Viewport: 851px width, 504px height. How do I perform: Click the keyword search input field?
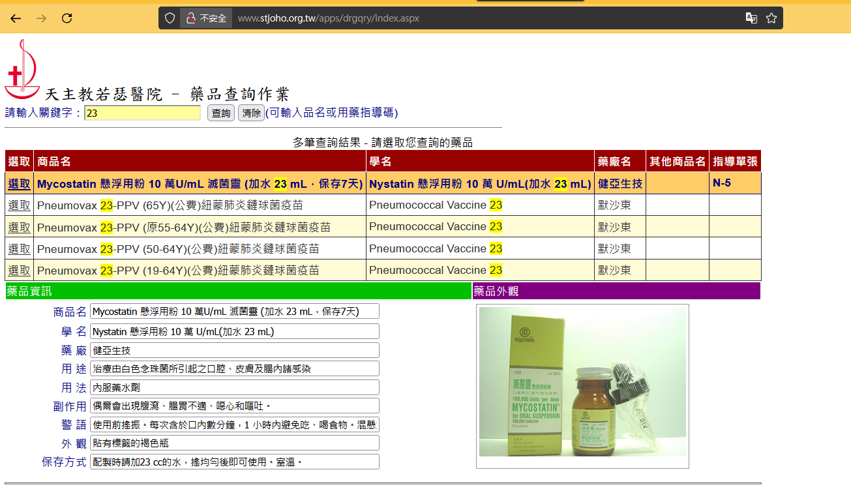point(143,113)
